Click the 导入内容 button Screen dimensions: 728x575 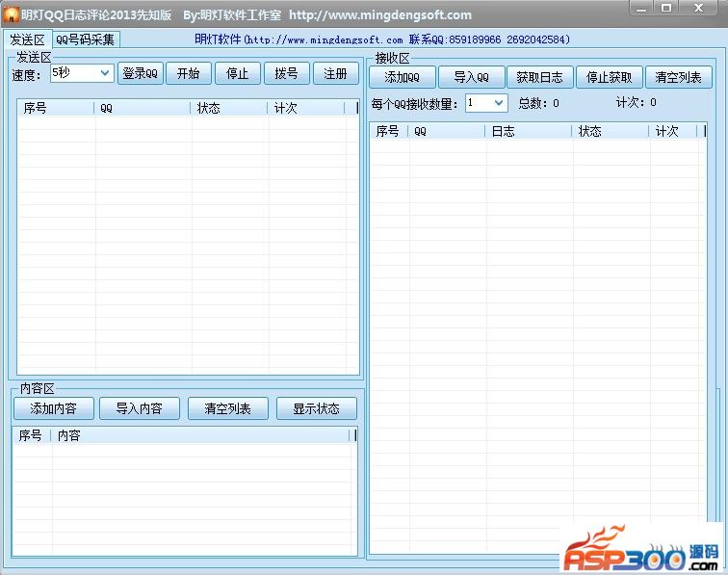tap(140, 408)
